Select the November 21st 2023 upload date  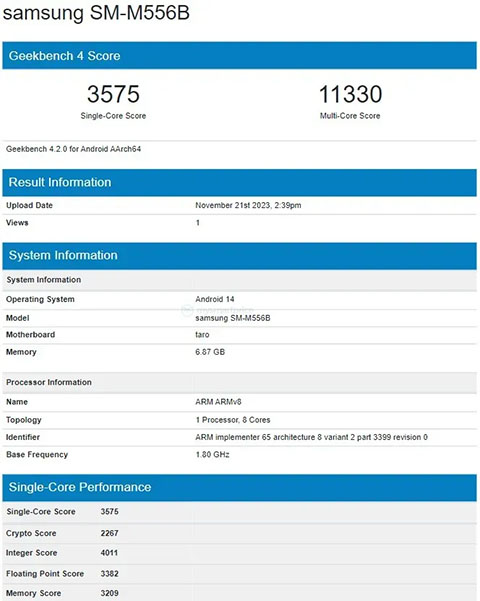(x=248, y=205)
